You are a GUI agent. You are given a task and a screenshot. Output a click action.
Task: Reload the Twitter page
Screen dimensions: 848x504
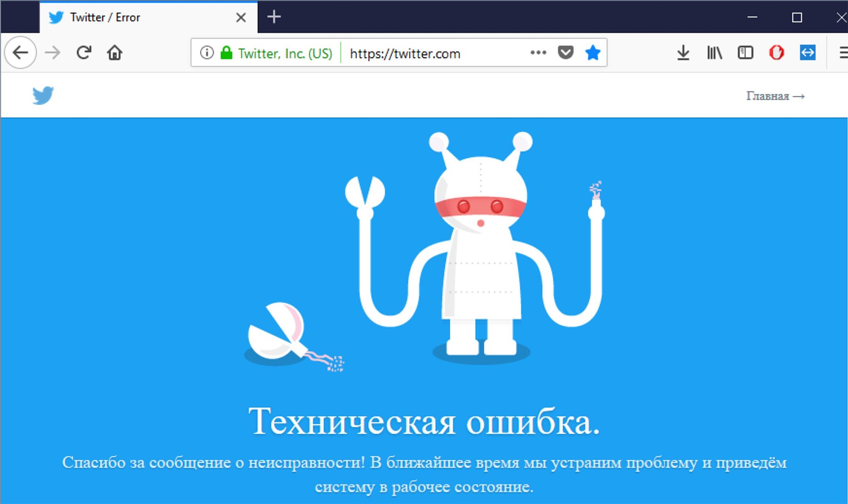(x=83, y=53)
